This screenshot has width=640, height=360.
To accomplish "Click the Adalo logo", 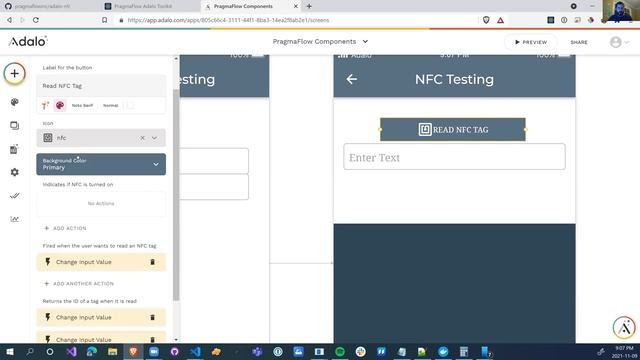I will pyautogui.click(x=28, y=41).
